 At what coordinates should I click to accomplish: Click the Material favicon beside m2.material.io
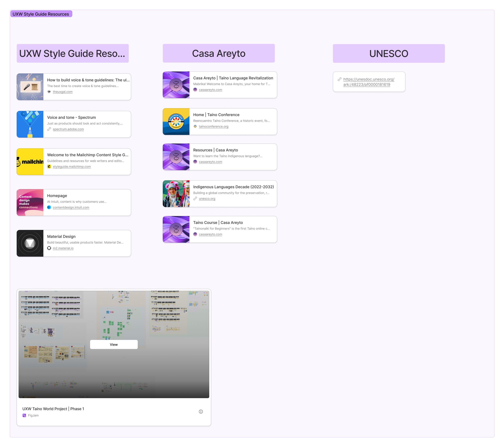49,248
